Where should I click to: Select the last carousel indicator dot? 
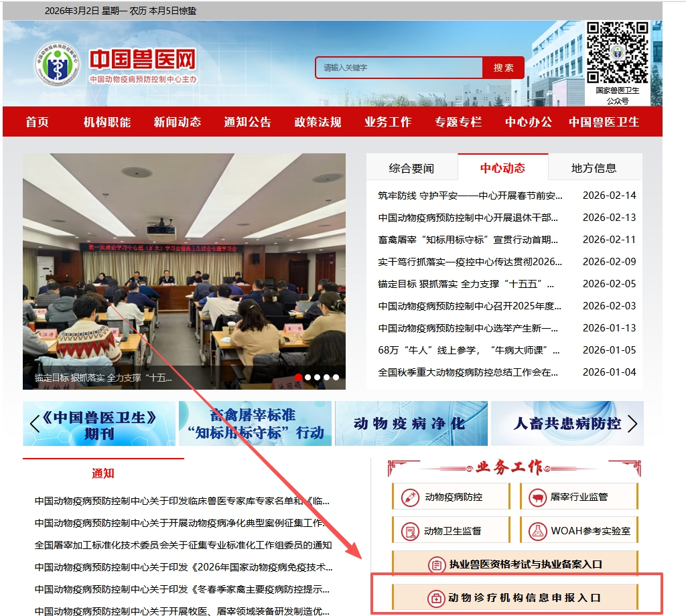336,378
